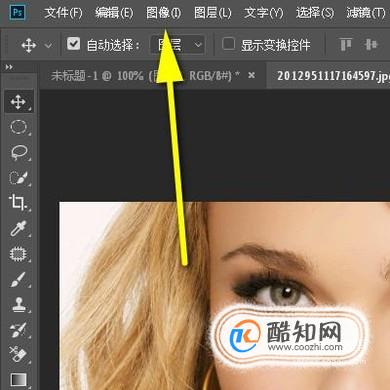Enable the 显示变换控件 checkbox
Screen dimensions: 390x390
coord(228,44)
